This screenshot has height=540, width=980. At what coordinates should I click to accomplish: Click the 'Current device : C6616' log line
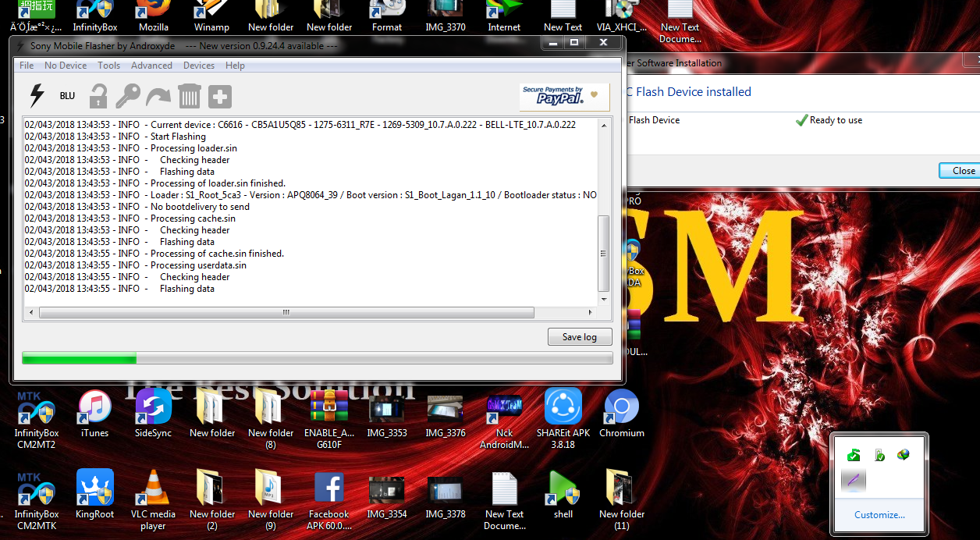pos(300,125)
